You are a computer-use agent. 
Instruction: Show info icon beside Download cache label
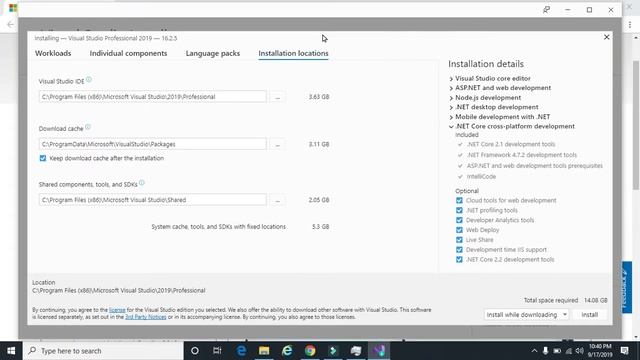(x=88, y=127)
